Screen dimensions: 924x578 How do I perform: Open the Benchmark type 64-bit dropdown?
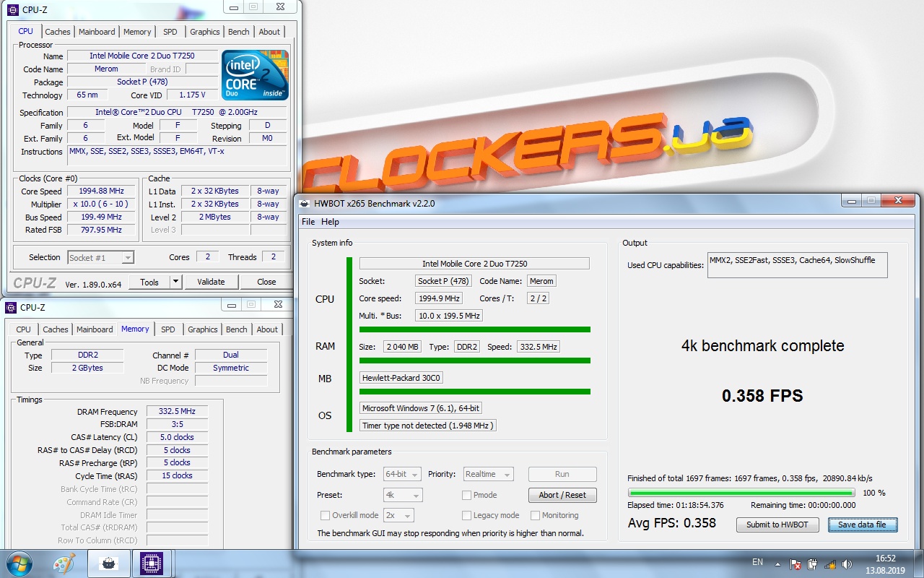point(403,474)
